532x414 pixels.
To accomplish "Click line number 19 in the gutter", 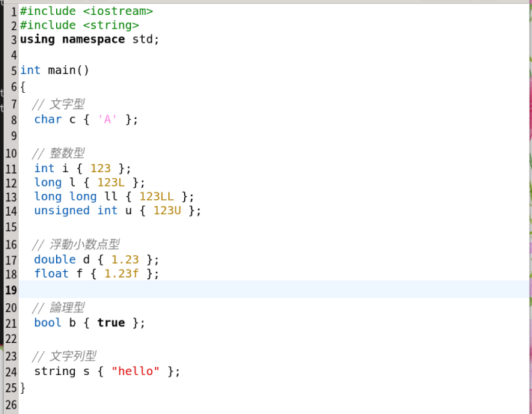I will pos(11,290).
